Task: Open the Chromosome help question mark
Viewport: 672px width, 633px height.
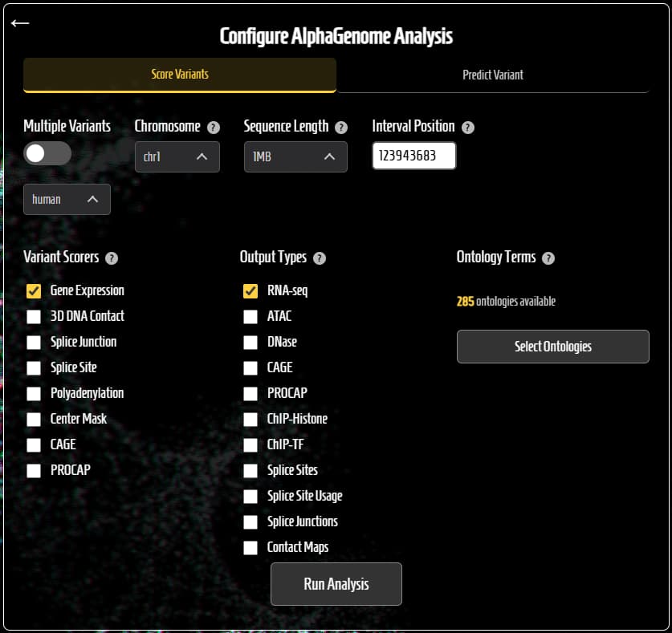Action: (214, 128)
